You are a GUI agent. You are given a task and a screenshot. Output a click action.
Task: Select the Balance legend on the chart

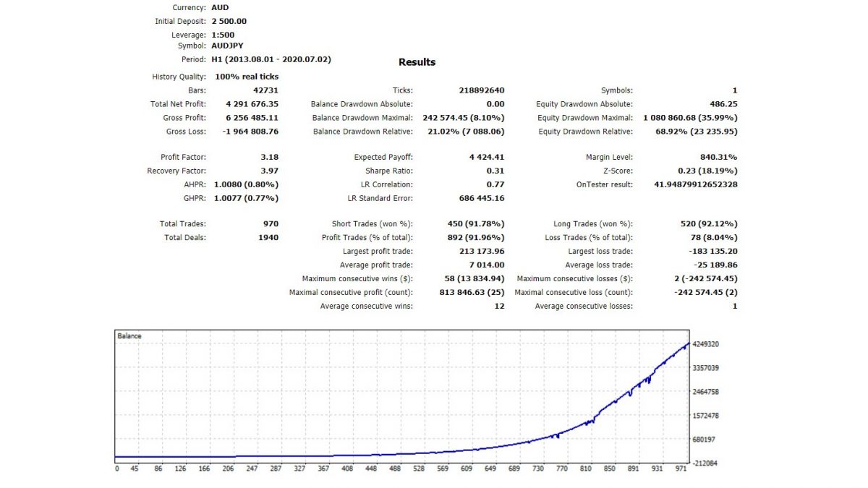131,335
